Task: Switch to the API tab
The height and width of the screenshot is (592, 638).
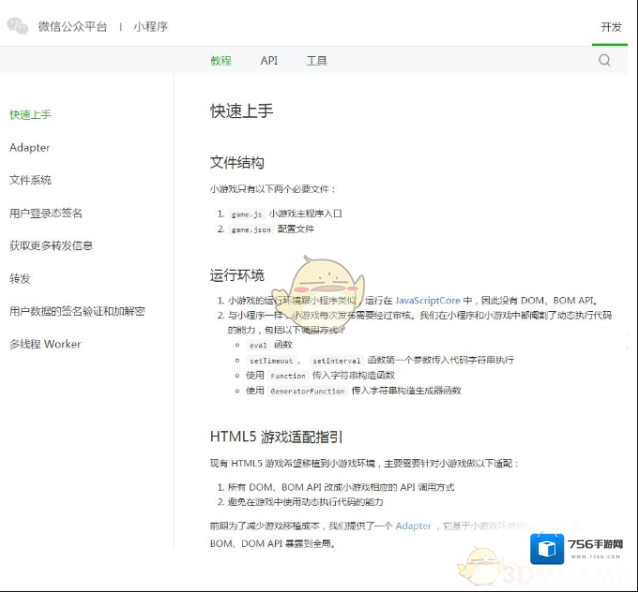Action: click(269, 61)
